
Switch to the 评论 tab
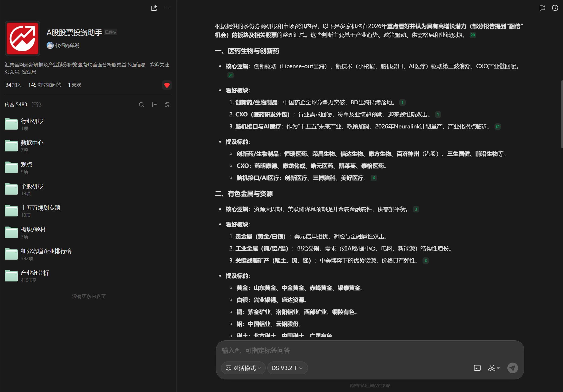click(37, 104)
